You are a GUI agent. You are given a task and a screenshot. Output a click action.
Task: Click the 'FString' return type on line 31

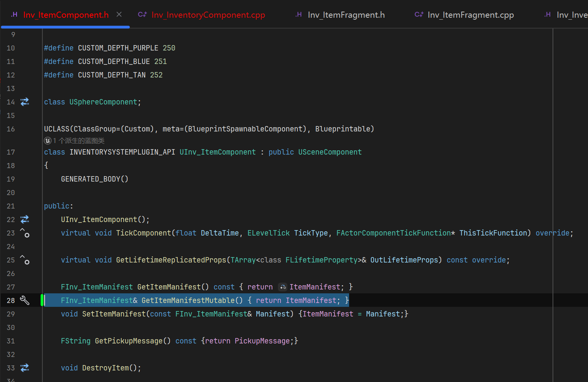coord(76,341)
